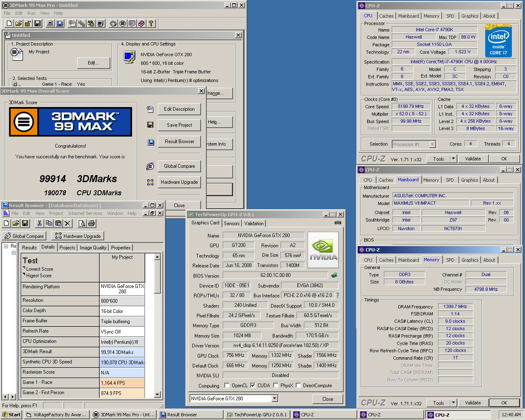Click Edit button under Project Description
This screenshot has width=525, height=420.
coord(94,63)
